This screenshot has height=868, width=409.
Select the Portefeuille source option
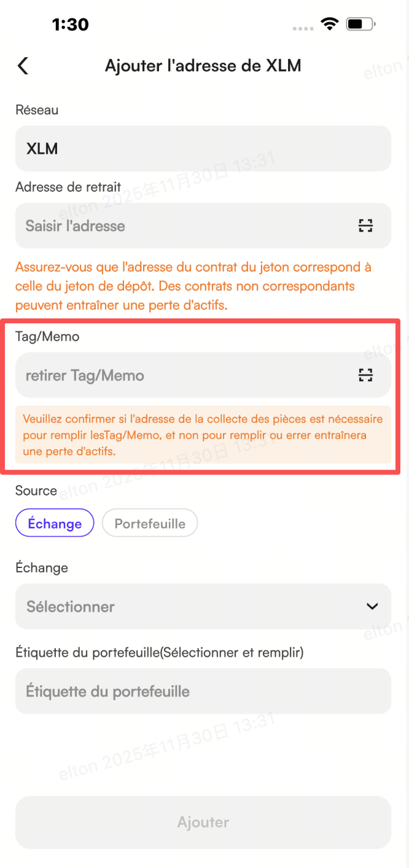tap(150, 524)
